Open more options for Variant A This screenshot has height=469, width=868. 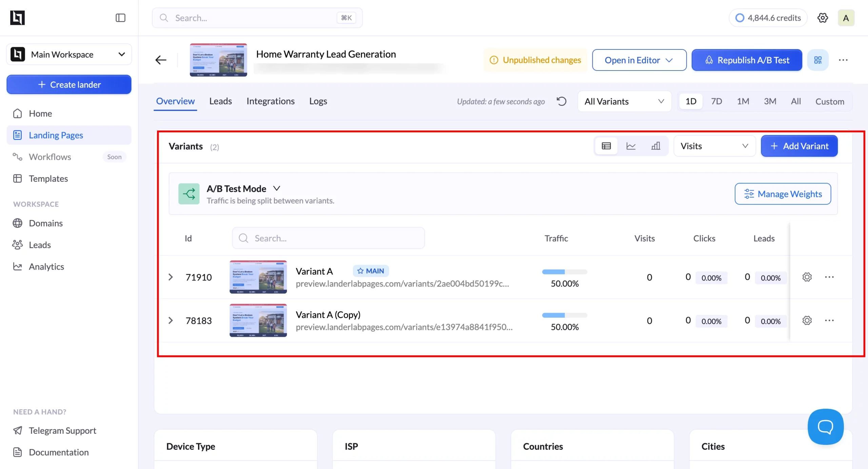pyautogui.click(x=829, y=277)
